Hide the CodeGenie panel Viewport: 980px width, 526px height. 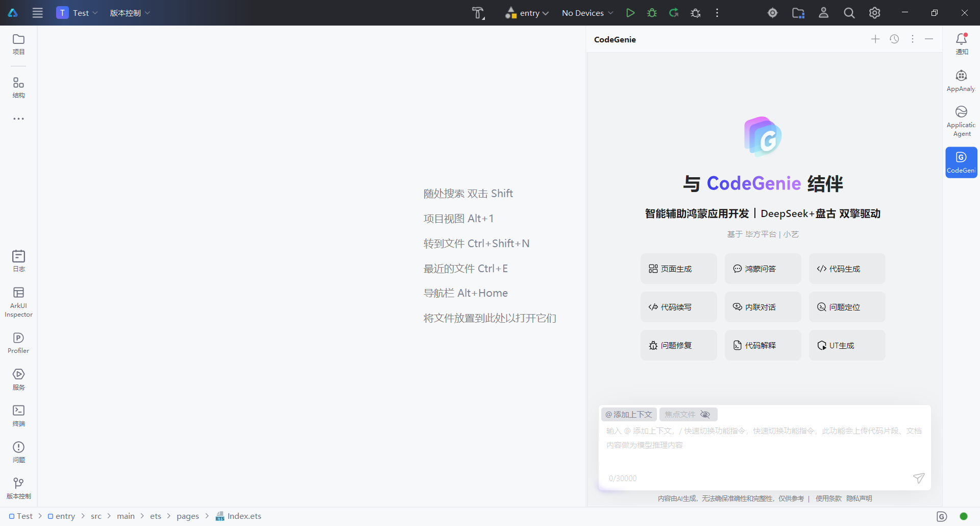929,39
